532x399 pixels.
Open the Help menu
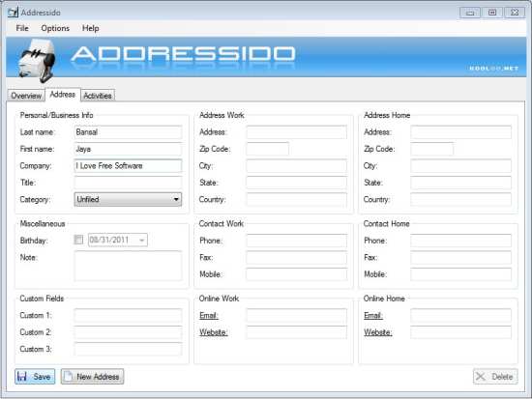(x=91, y=28)
